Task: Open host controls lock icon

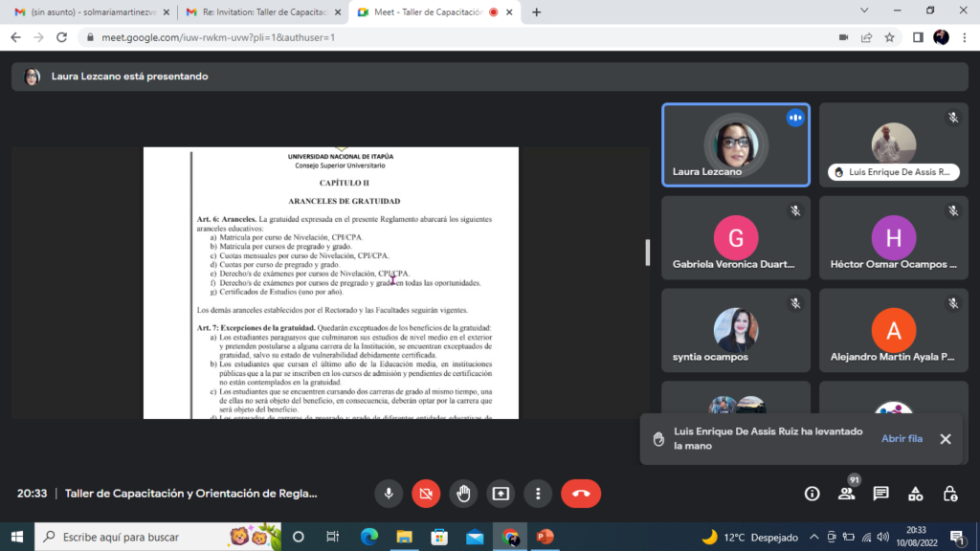Action: pos(949,494)
